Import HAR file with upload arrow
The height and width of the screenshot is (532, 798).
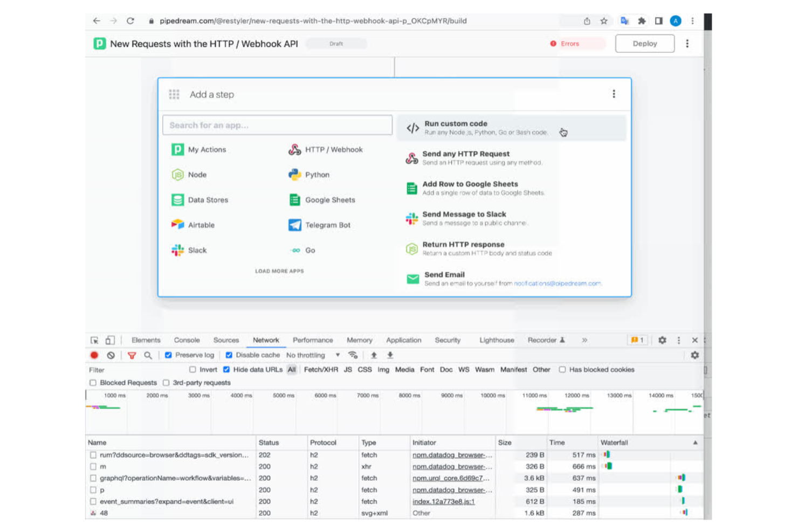[x=374, y=355]
